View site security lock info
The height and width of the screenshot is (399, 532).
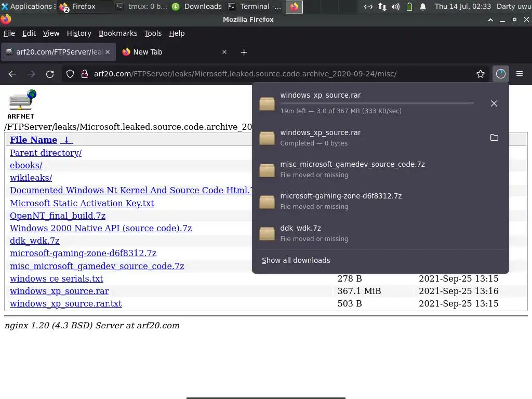coord(85,74)
